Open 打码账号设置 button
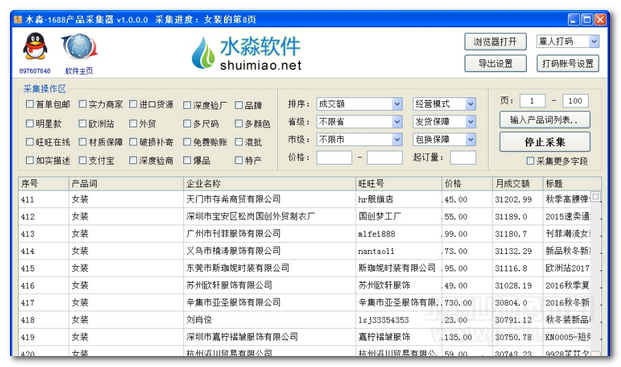Screen dimensions: 621x367 coord(568,63)
